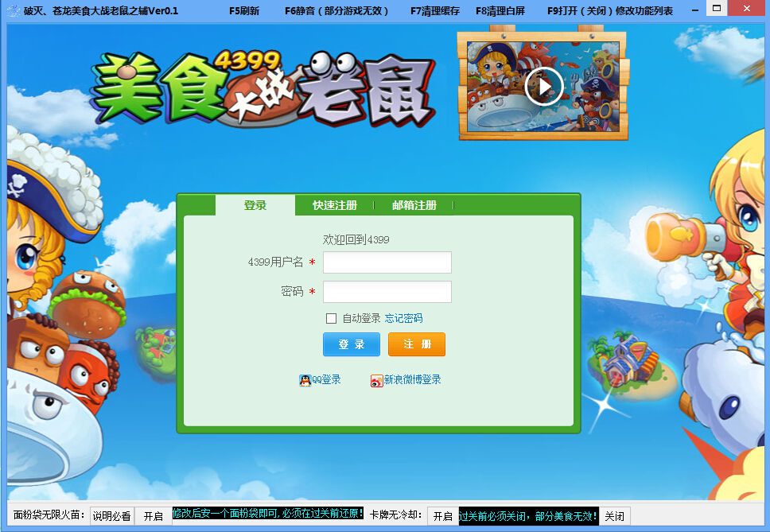The height and width of the screenshot is (532, 770).
Task: Open the 新浪微博登录 text link
Action: point(413,380)
